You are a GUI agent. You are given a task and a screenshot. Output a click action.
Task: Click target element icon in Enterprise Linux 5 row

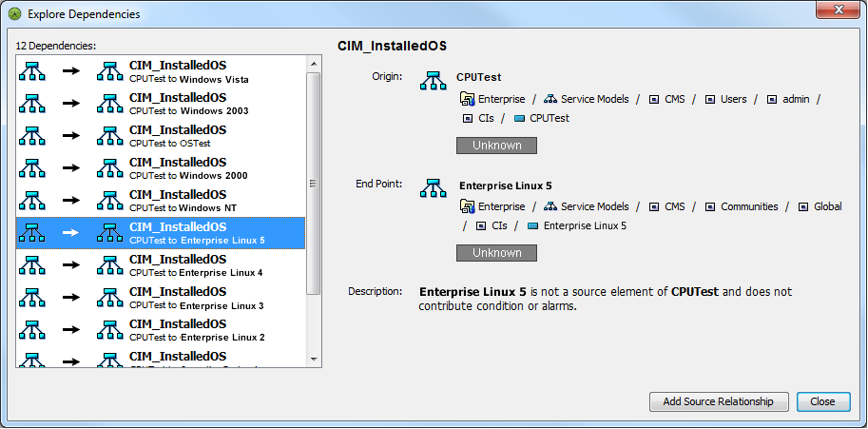[x=109, y=232]
